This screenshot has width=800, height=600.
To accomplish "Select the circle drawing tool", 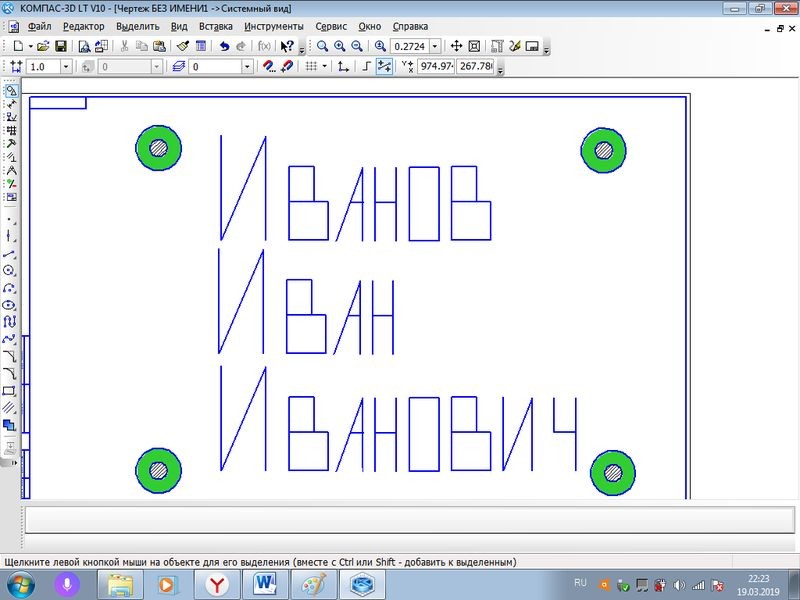I will pos(10,271).
